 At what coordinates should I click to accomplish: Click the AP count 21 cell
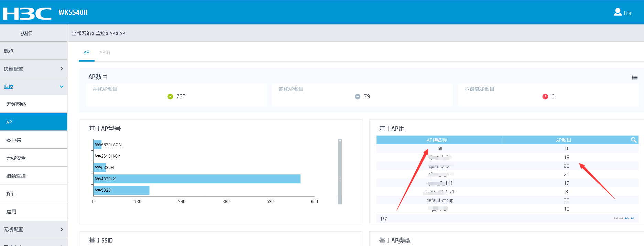click(x=567, y=174)
